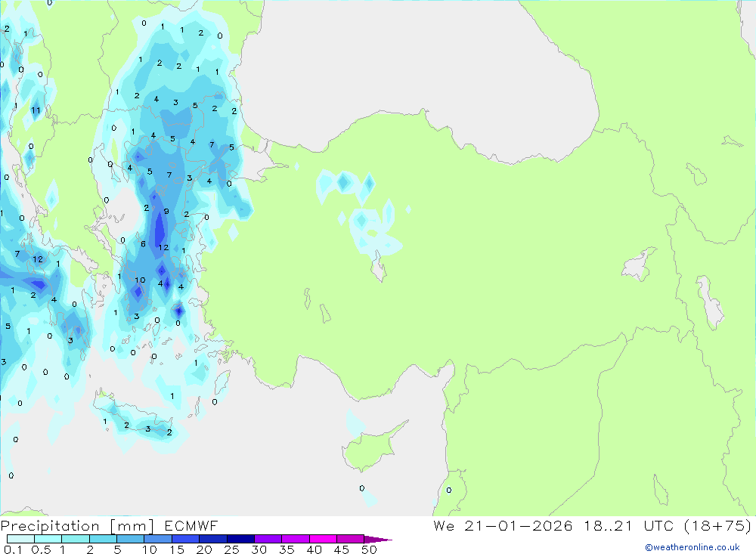Screen dimensions: 756x554
Task: Click the map value '9' over the Aegean
Action: click(166, 211)
